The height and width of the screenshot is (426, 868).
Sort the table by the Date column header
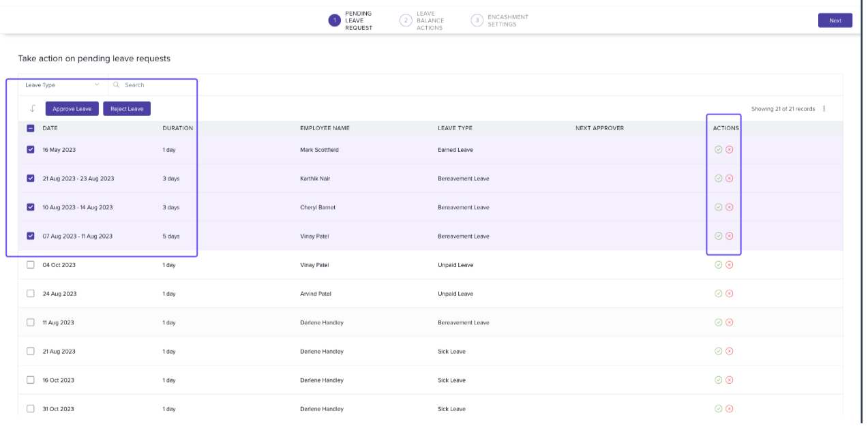click(50, 128)
